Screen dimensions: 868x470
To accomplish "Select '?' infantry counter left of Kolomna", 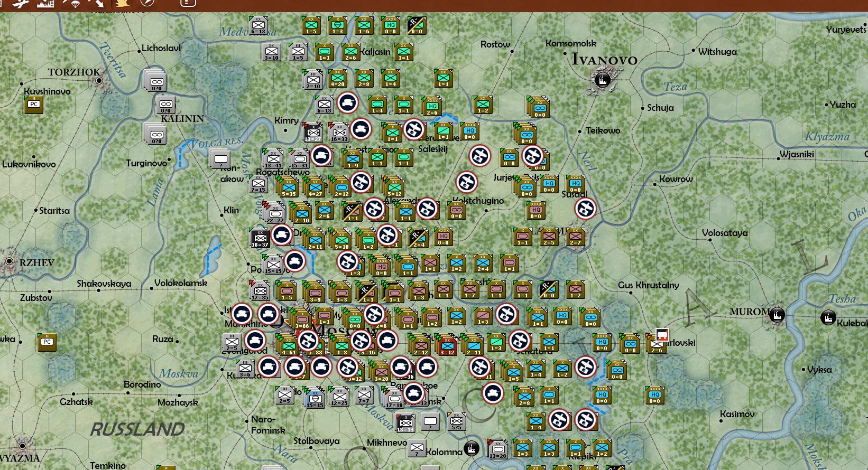I will click(x=417, y=448).
